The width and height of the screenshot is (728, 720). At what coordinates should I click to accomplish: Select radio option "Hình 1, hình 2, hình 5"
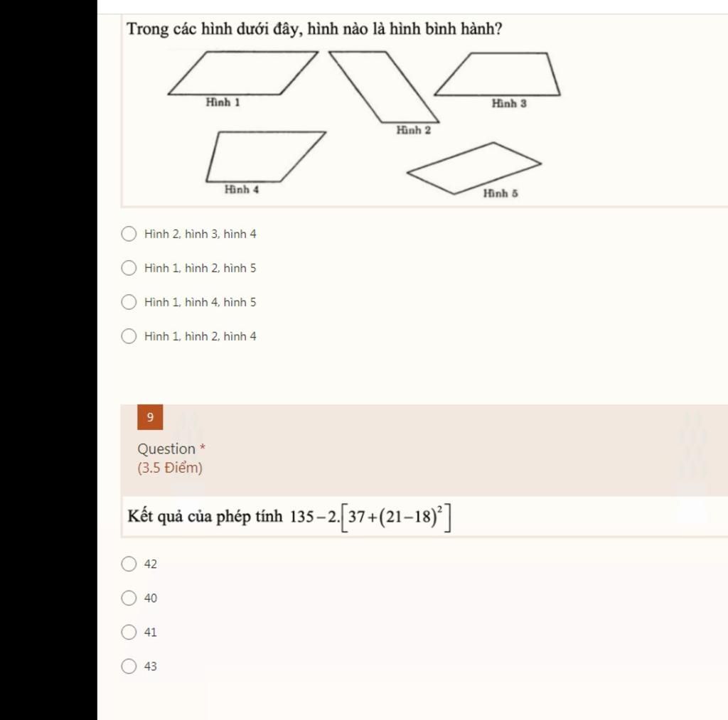tap(129, 268)
